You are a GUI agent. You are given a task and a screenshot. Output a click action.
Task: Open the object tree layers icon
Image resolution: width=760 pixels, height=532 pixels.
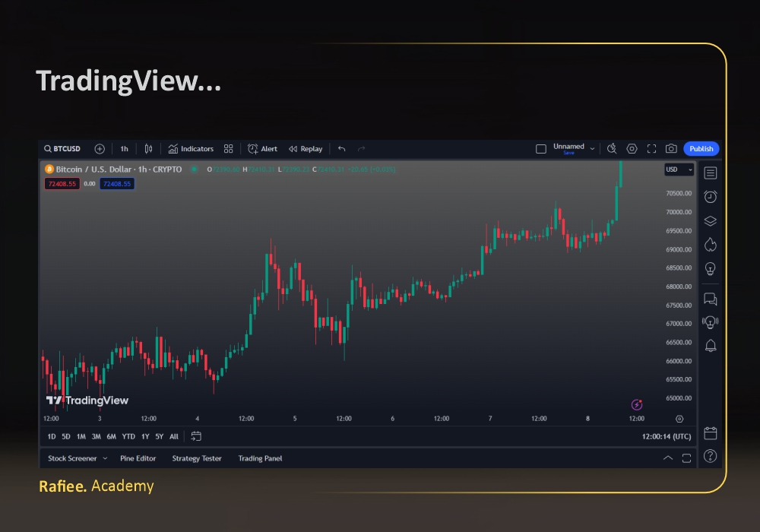pyautogui.click(x=711, y=221)
